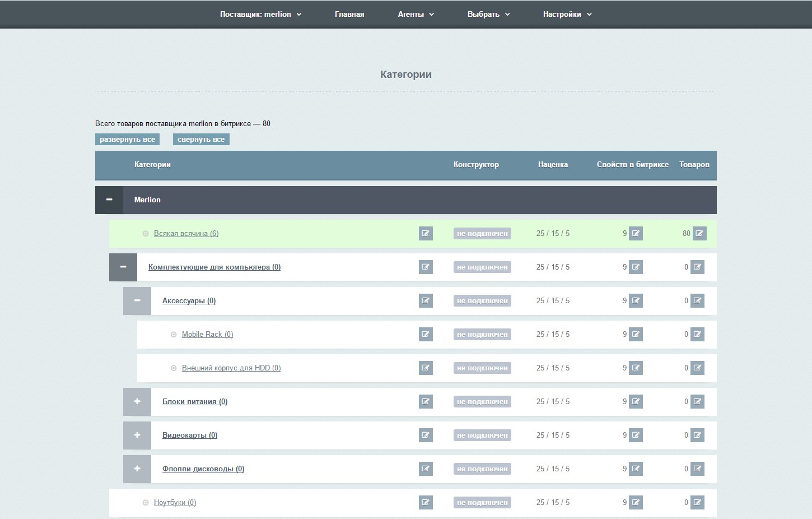
Task: Toggle не подключен constructor status for Видеокарты
Action: pos(482,435)
